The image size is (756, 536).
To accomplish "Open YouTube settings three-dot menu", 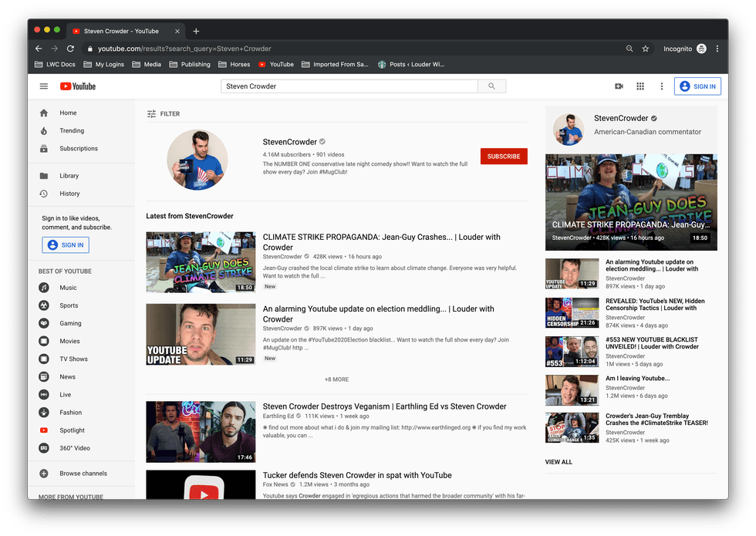I will (x=661, y=86).
